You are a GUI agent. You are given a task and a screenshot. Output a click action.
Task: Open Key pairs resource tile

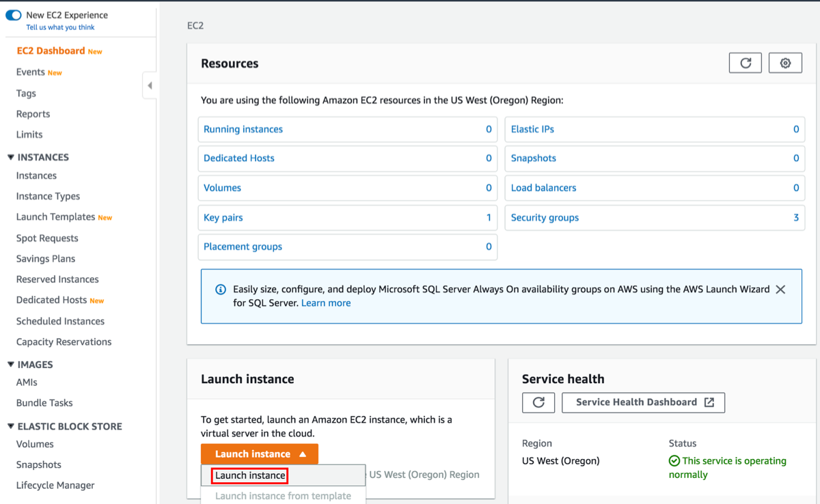tap(223, 218)
